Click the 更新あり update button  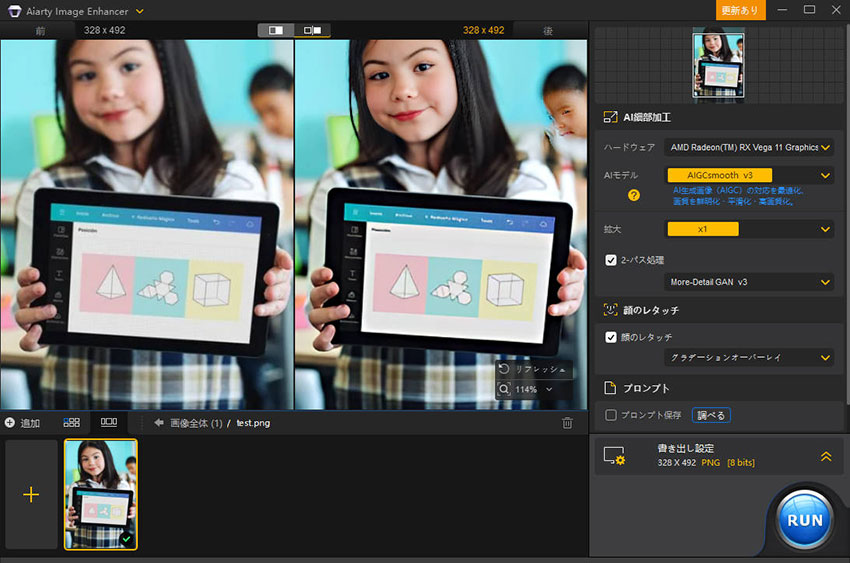coord(740,10)
